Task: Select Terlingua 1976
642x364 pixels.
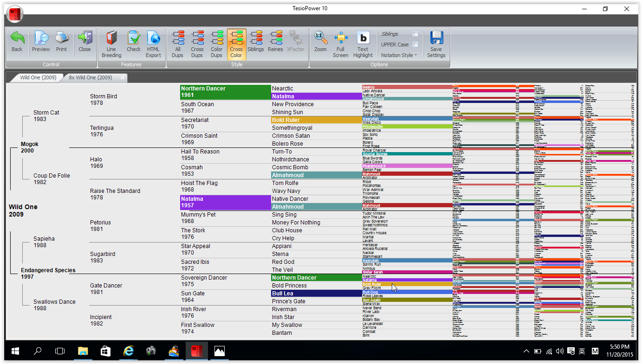Action: point(102,131)
